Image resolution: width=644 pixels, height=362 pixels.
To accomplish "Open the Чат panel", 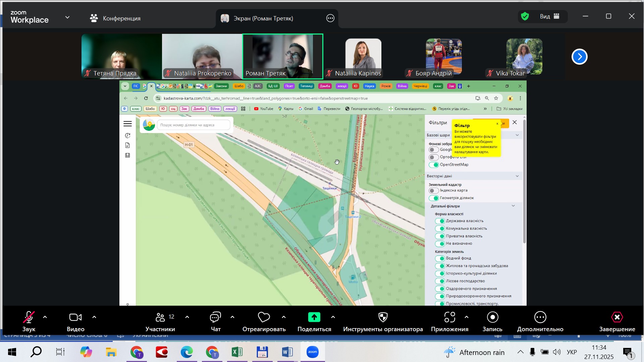I will pyautogui.click(x=215, y=317).
